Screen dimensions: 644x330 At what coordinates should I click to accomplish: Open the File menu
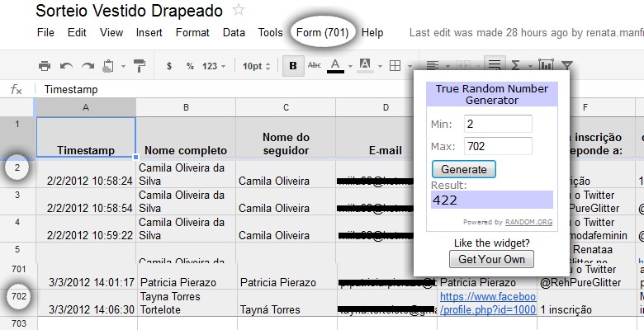click(45, 32)
